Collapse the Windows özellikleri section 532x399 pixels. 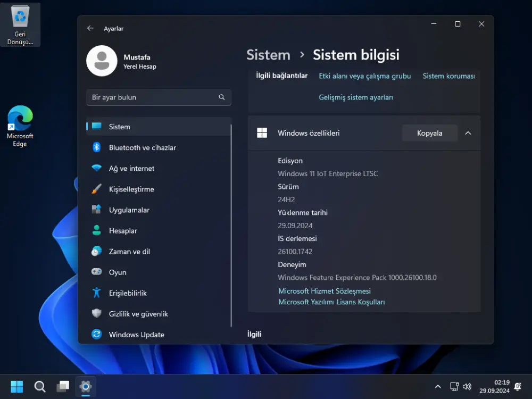click(x=468, y=133)
